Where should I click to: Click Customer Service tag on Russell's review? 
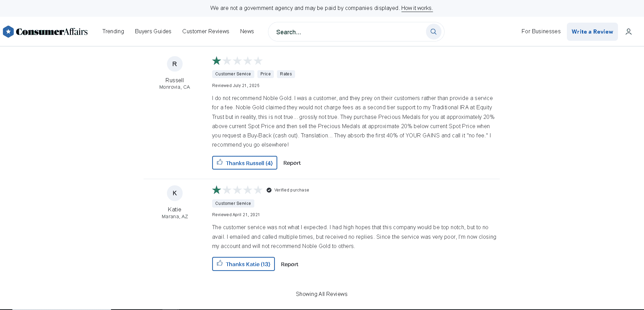233,74
